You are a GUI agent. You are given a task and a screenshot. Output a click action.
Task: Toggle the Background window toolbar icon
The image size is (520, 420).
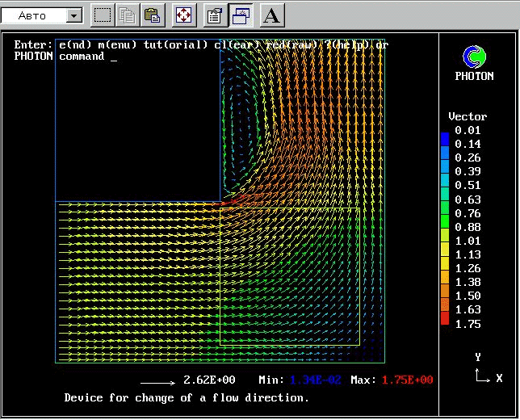pos(241,15)
